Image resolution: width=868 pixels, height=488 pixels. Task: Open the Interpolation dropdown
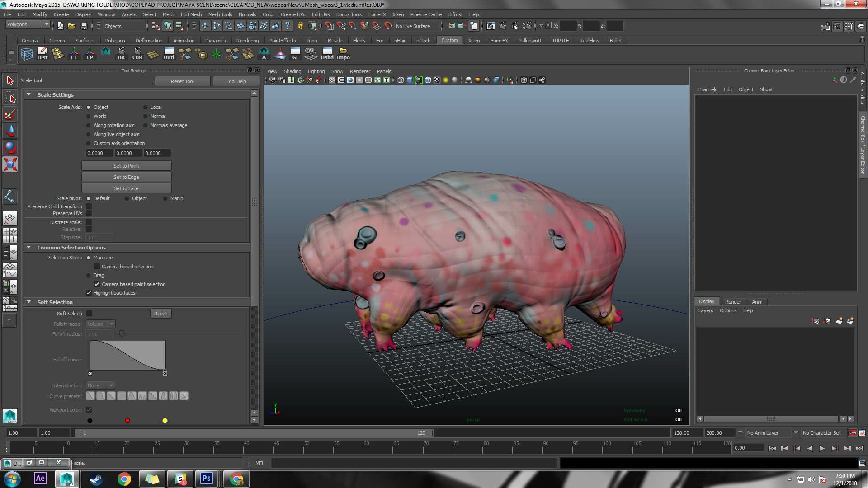(x=100, y=385)
